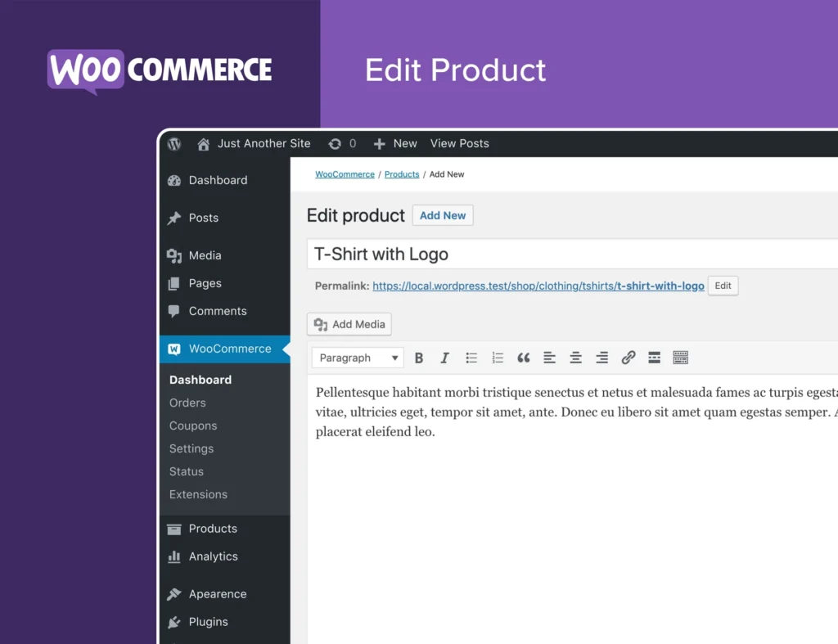Open the Plugins menu item
This screenshot has height=644, width=838.
(207, 622)
